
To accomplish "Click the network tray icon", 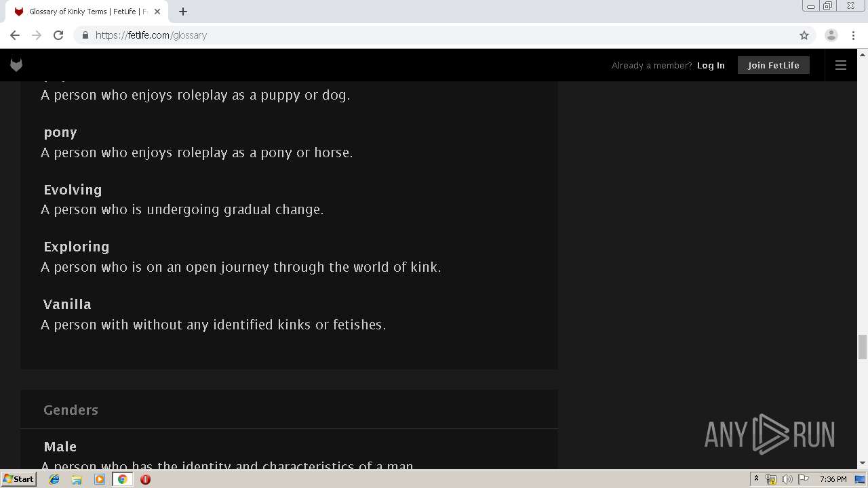I will click(771, 479).
